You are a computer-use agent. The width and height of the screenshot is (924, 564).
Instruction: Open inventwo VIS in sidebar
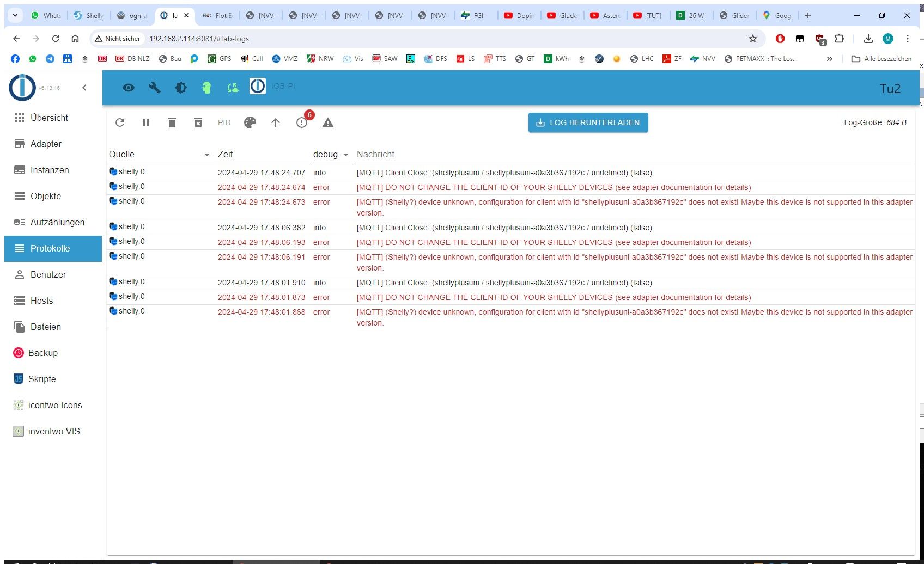click(53, 431)
